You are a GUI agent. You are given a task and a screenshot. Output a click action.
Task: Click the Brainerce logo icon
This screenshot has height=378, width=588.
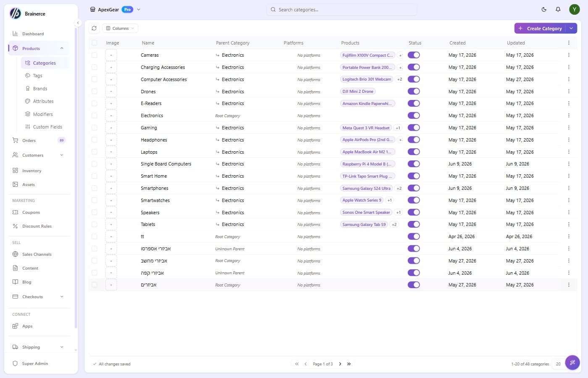pos(15,13)
